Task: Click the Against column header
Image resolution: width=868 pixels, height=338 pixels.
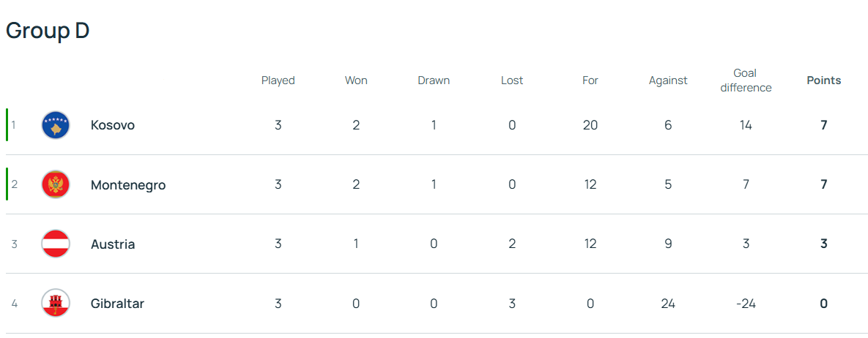Action: (x=668, y=80)
